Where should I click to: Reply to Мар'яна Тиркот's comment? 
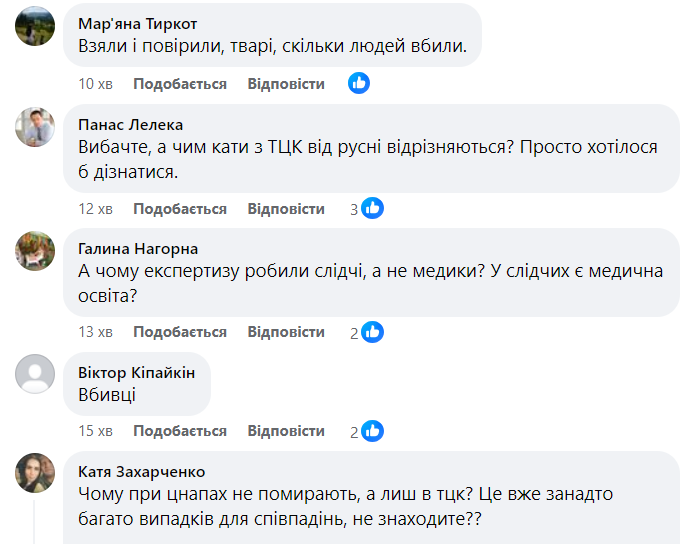click(x=286, y=84)
